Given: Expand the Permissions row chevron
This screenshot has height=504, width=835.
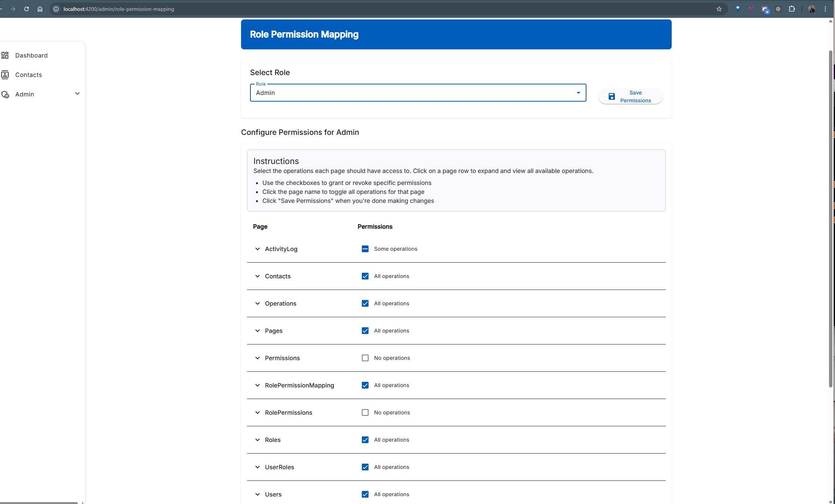Looking at the screenshot, I should (x=258, y=358).
